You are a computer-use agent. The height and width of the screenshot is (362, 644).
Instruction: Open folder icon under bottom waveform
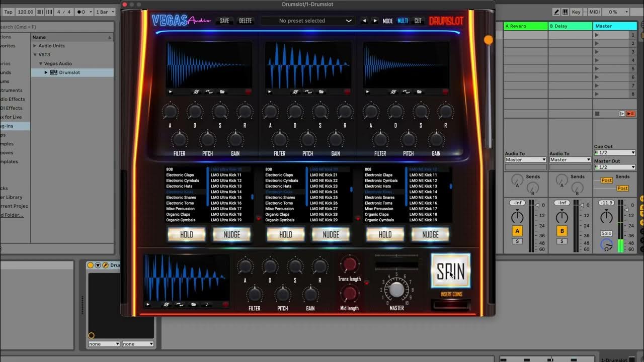(x=194, y=304)
